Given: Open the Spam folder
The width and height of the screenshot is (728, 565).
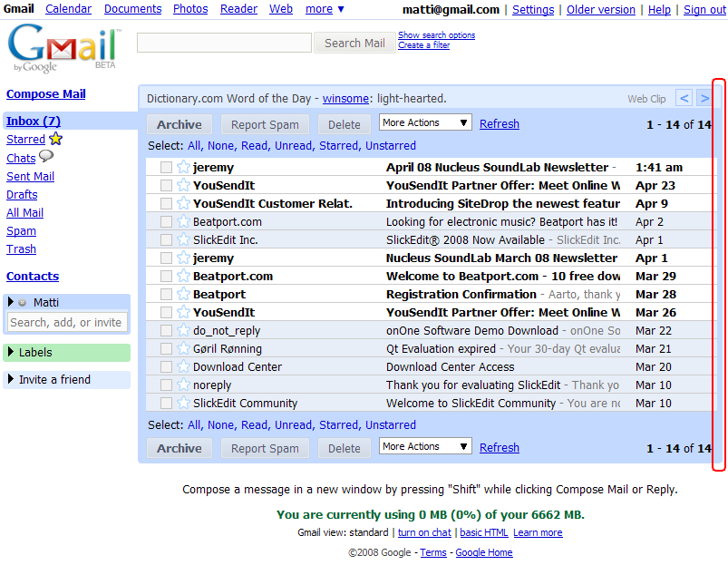Looking at the screenshot, I should (21, 230).
